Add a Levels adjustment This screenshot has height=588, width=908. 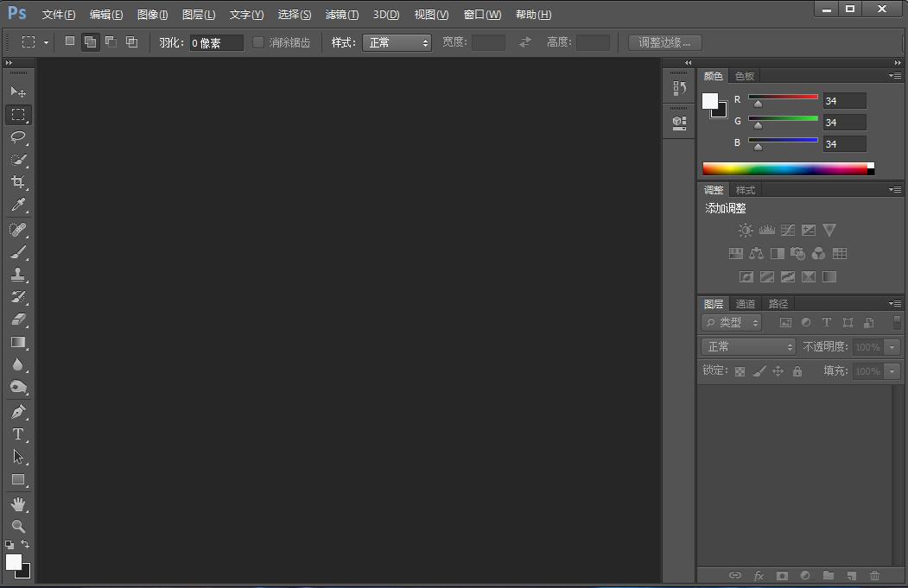pyautogui.click(x=766, y=231)
